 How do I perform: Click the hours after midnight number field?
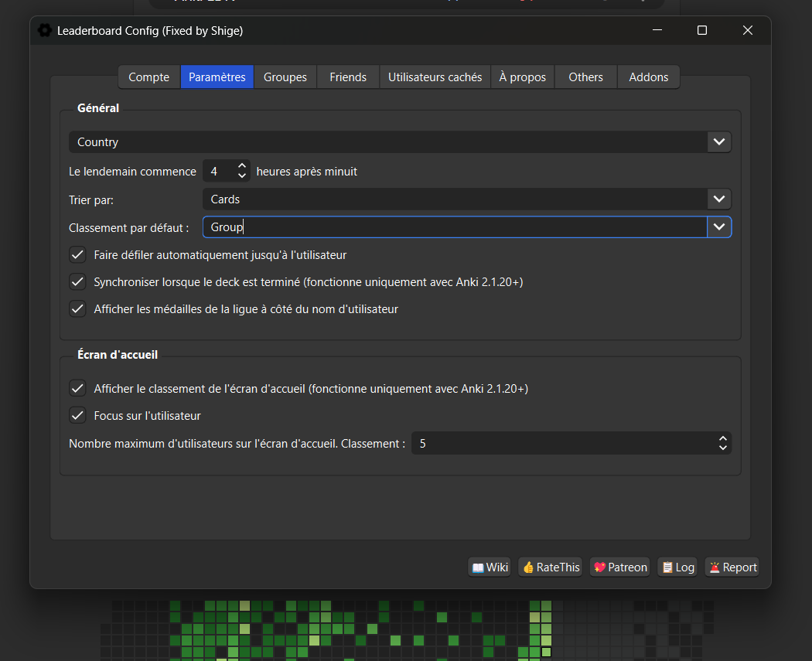[x=218, y=172]
